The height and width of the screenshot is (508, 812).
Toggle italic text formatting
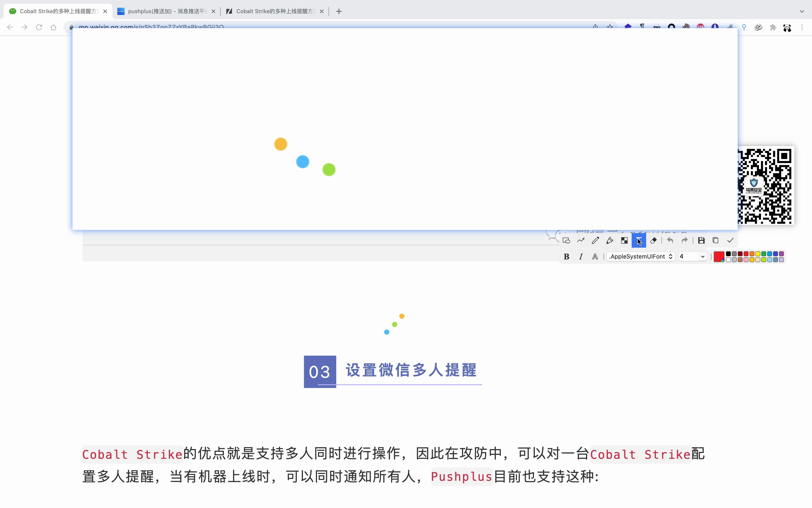581,257
